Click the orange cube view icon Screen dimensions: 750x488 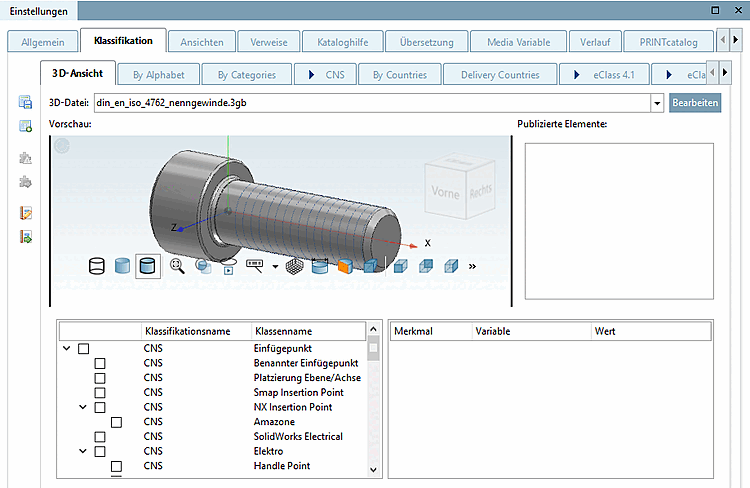pos(345,266)
